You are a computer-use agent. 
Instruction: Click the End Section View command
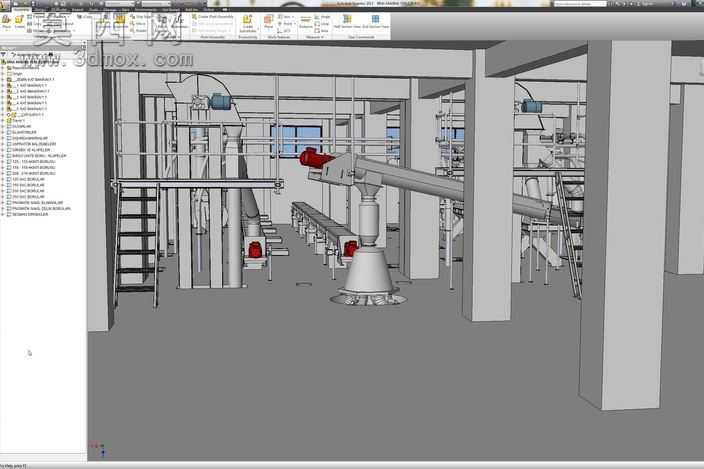pyautogui.click(x=375, y=22)
